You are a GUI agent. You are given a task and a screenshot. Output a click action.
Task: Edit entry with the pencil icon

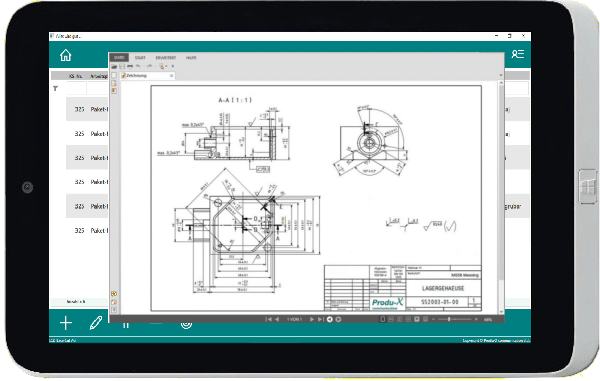(96, 323)
